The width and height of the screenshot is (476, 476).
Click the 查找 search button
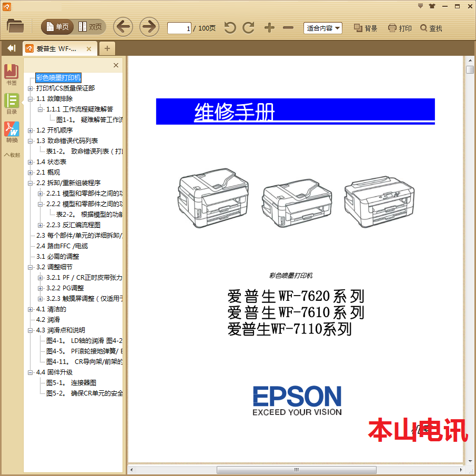click(431, 28)
